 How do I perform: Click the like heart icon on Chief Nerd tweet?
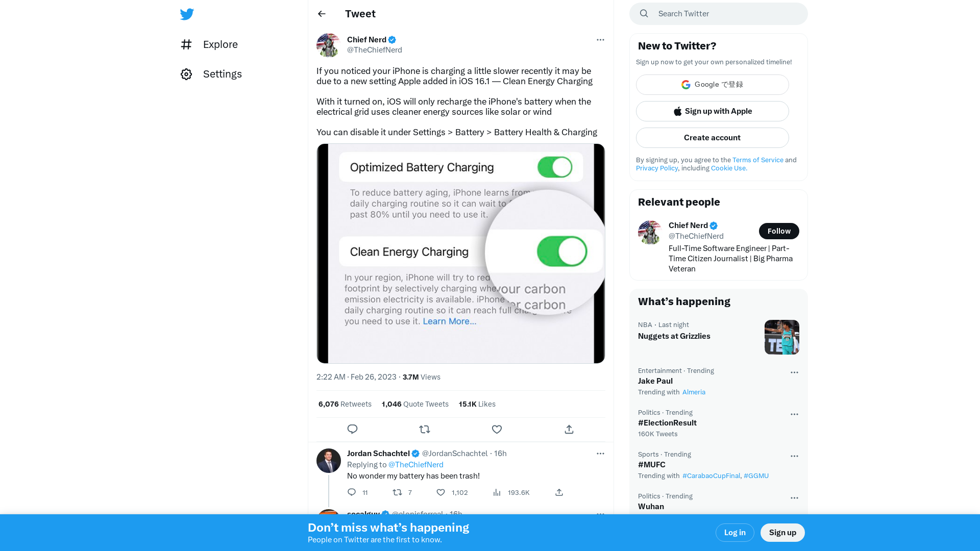pyautogui.click(x=497, y=429)
